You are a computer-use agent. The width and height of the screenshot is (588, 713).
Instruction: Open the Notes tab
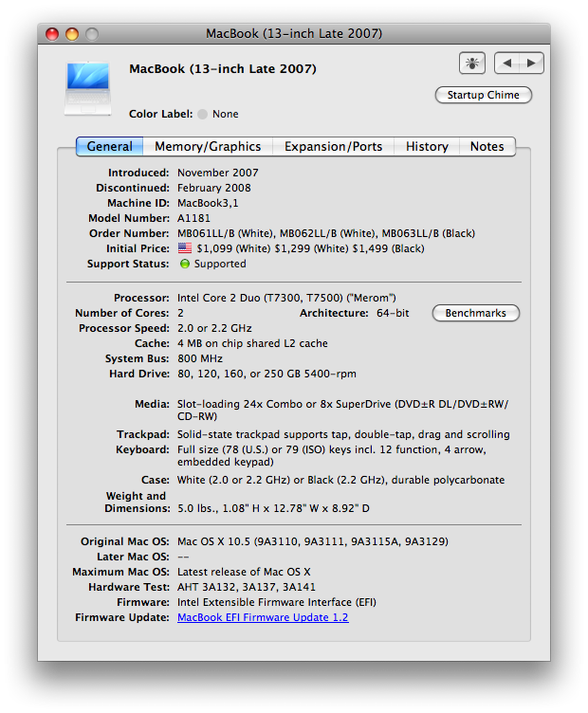[487, 146]
